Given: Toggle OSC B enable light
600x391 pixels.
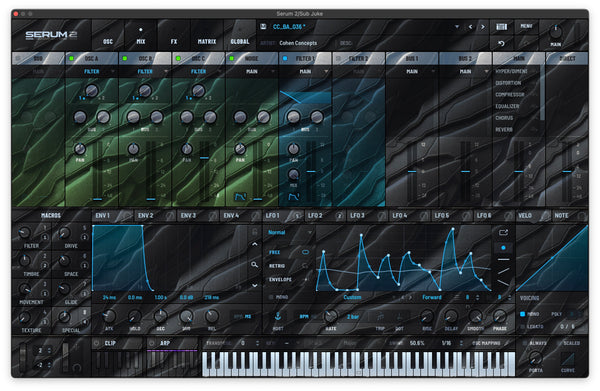Looking at the screenshot, I should pyautogui.click(x=125, y=59).
